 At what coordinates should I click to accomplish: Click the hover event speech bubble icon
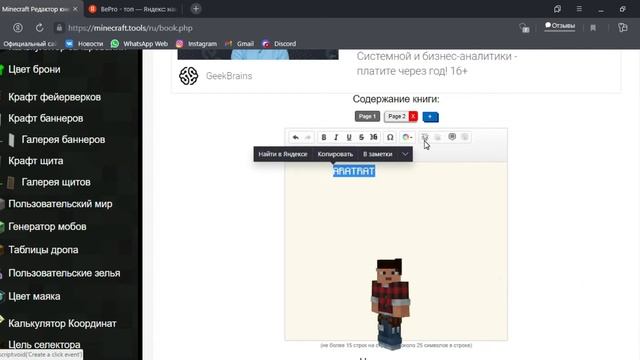click(x=452, y=137)
